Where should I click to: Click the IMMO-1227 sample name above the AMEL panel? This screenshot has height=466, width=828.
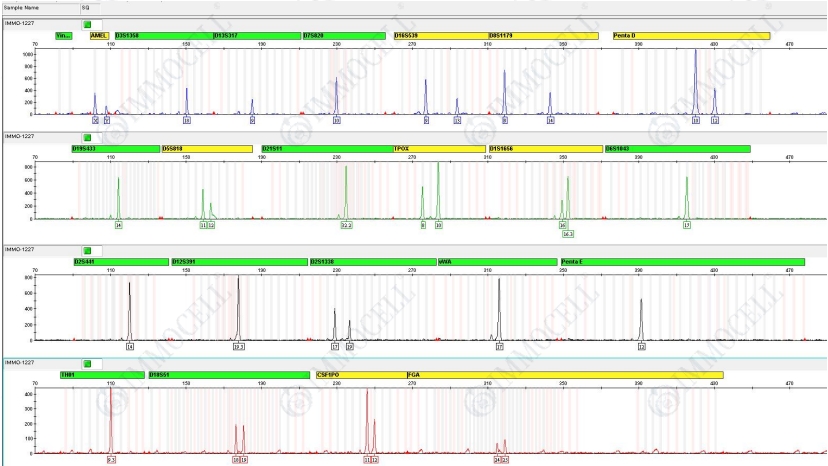tap(20, 23)
